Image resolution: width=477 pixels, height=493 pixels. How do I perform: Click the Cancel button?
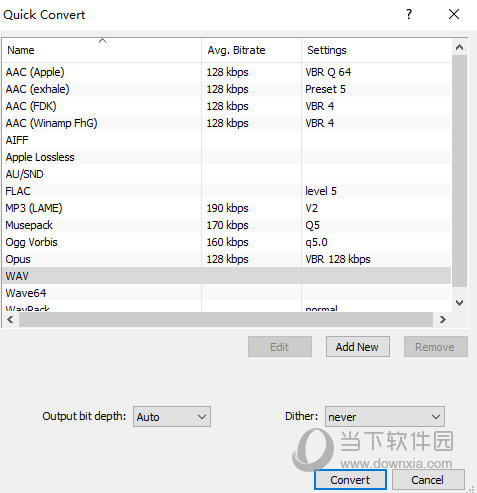pos(428,480)
